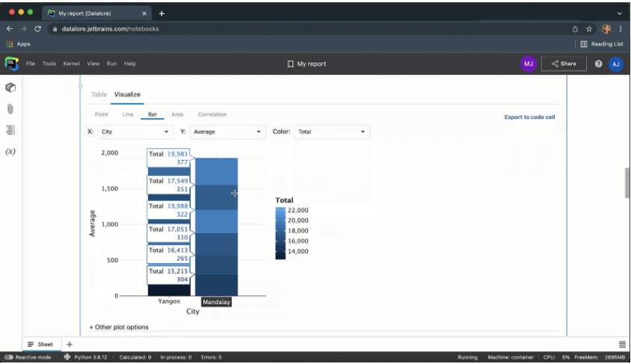Open the attached files paperclip icon

(10, 108)
